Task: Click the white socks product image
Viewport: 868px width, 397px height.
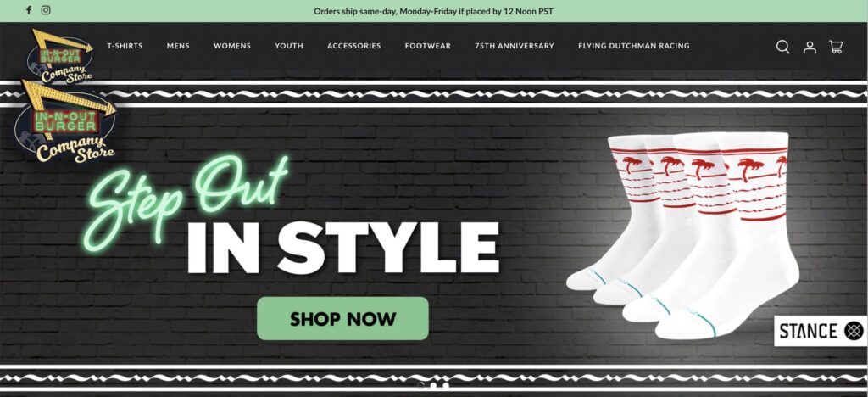Action: point(684,235)
